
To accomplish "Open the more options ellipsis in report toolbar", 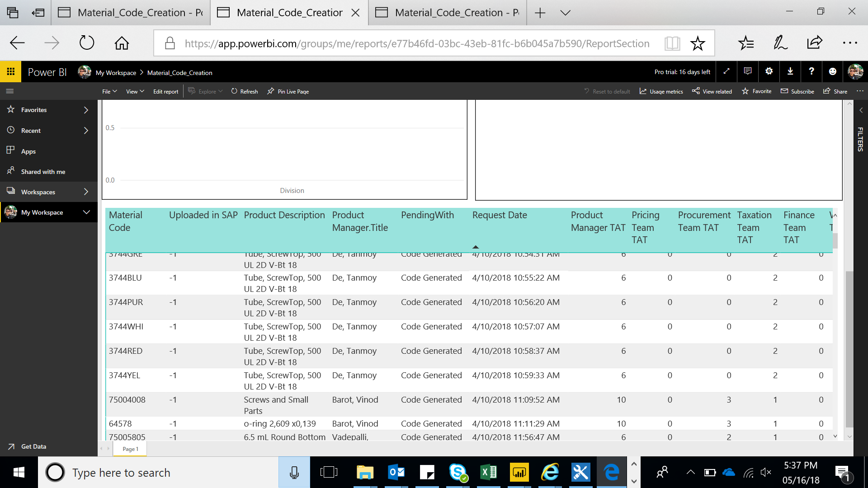I will click(860, 91).
